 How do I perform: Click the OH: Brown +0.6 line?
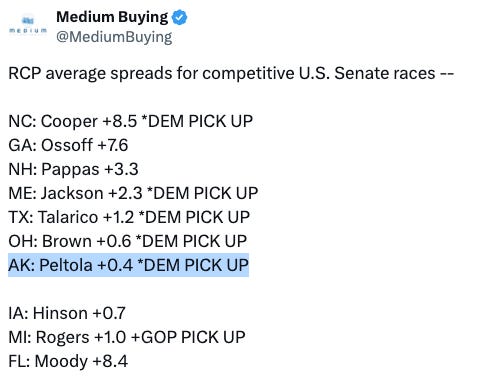(x=128, y=241)
